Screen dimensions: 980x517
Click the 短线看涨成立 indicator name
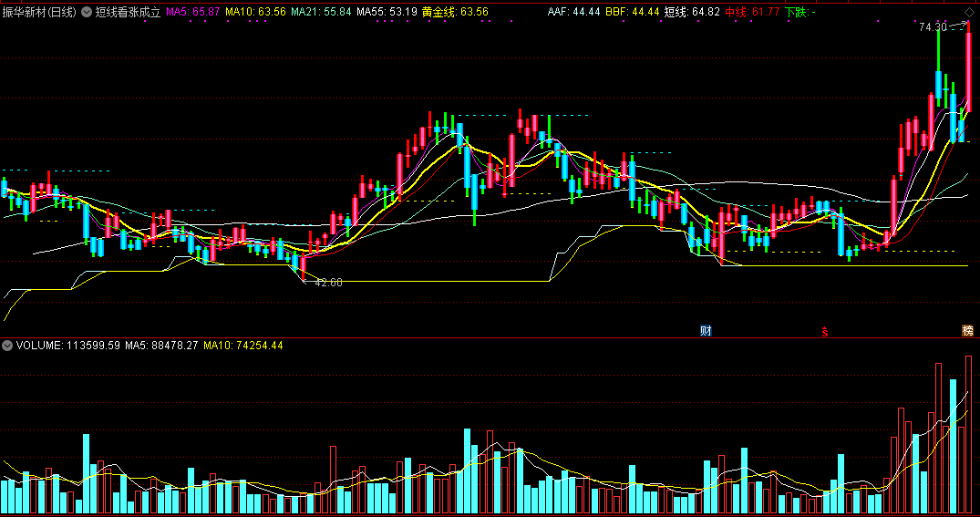pos(129,12)
